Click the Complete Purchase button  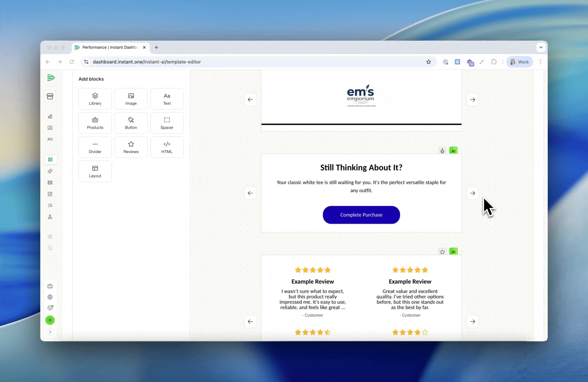[361, 215]
